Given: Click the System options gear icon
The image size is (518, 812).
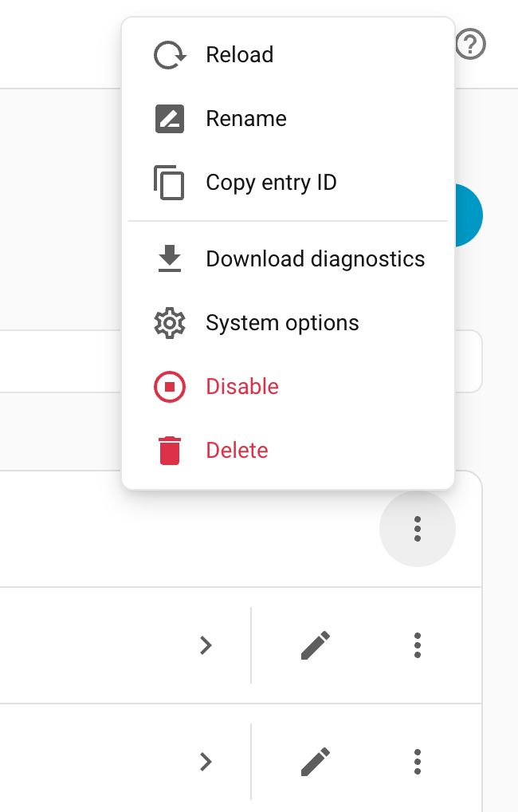Looking at the screenshot, I should [x=170, y=322].
